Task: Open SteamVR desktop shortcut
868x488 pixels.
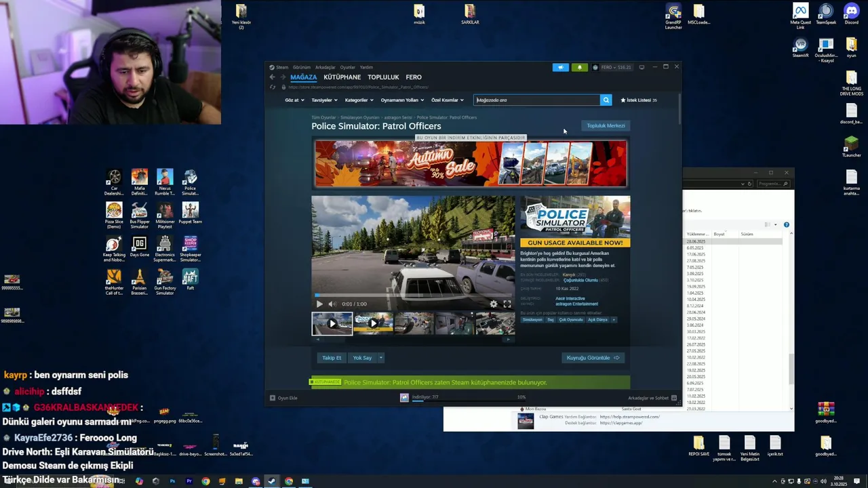Action: coord(801,48)
